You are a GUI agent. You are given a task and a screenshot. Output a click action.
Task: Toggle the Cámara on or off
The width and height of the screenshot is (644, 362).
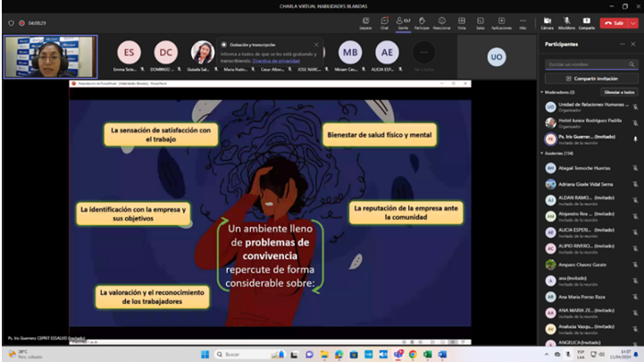(547, 23)
